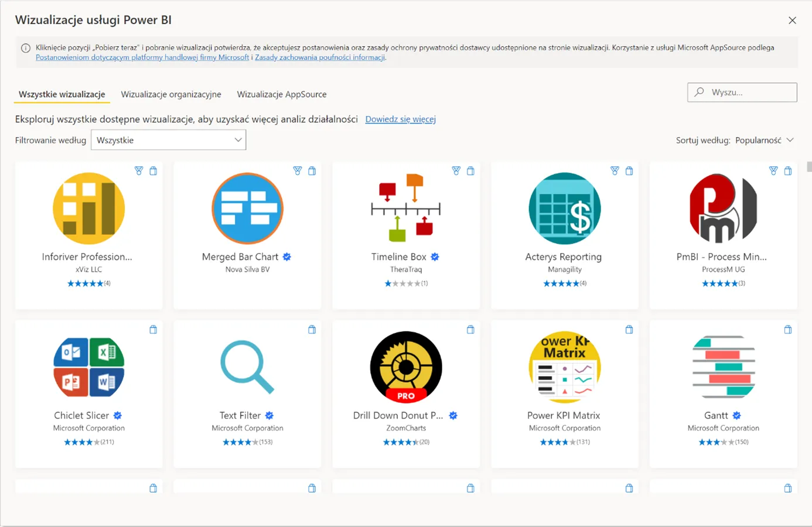Click the certified badge next to Text Filter

pos(269,415)
